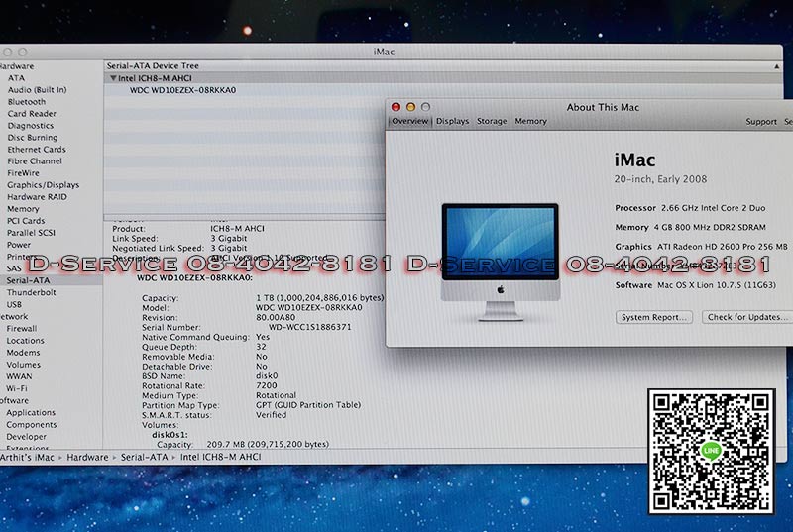Open Thunderbolt hardware info
This screenshot has width=793, height=532.
(x=32, y=292)
